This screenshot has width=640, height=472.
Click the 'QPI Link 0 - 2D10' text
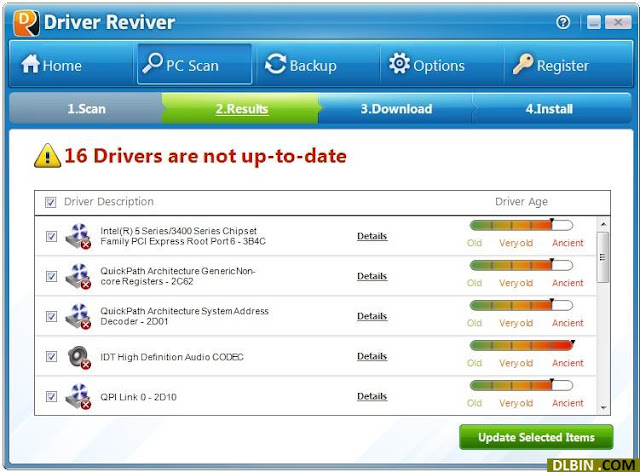[x=138, y=397]
